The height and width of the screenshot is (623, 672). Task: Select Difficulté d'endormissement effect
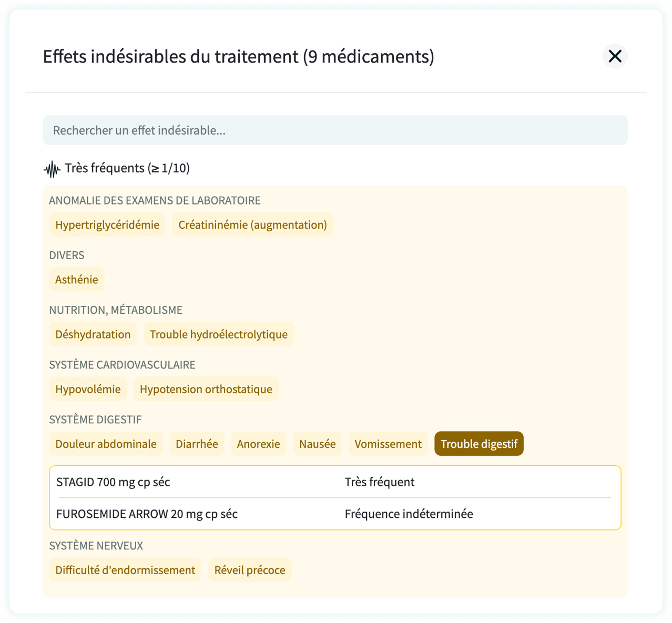click(x=125, y=570)
